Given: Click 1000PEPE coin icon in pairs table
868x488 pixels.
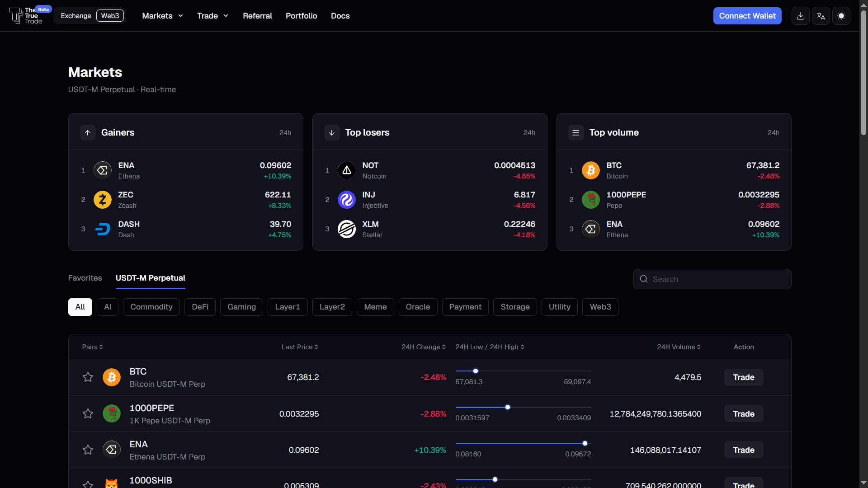Looking at the screenshot, I should click(112, 413).
